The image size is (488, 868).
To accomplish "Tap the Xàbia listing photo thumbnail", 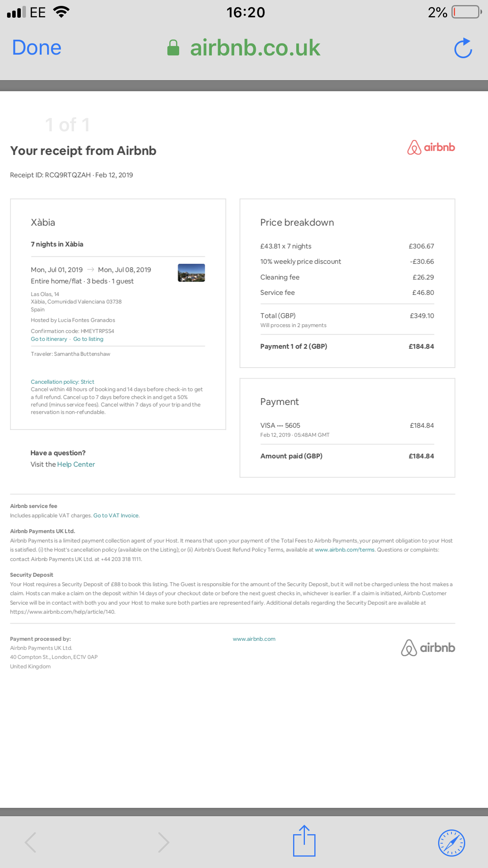I will (x=191, y=274).
